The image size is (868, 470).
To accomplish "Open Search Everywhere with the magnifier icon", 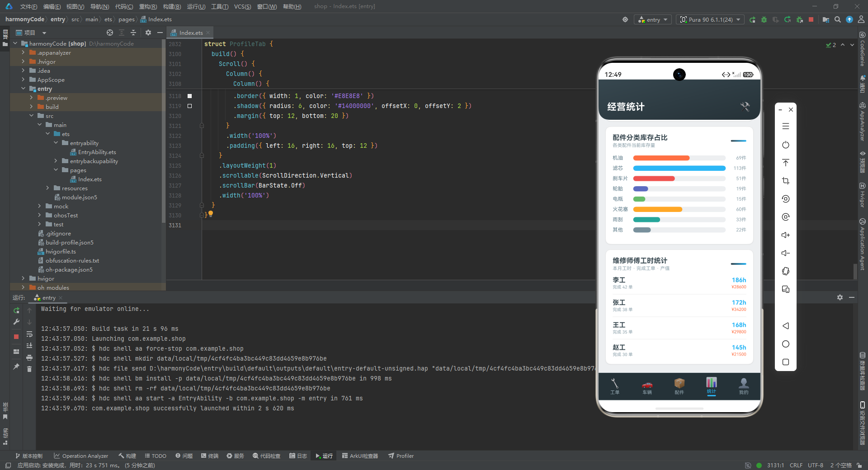I will click(x=838, y=19).
